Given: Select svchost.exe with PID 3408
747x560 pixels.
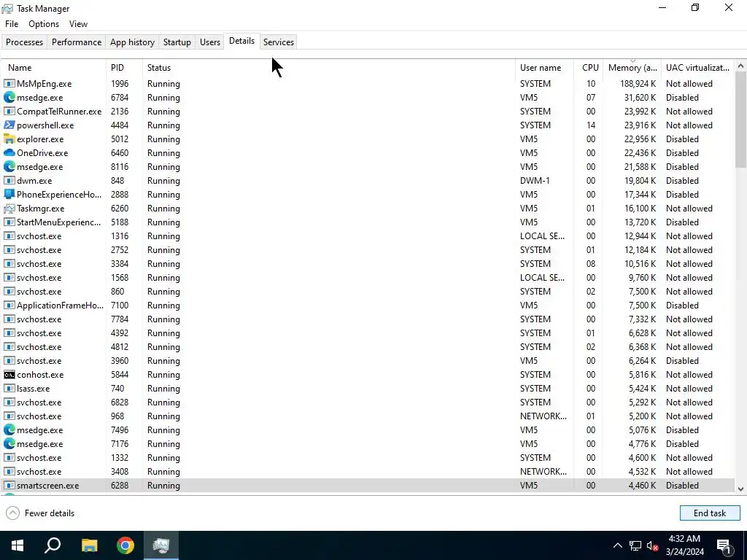Looking at the screenshot, I should point(368,472).
